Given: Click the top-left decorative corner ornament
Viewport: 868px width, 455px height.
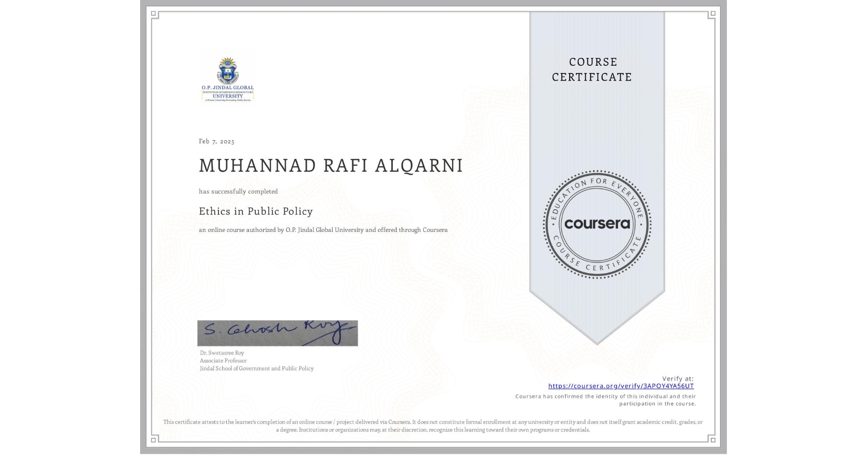Looking at the screenshot, I should pyautogui.click(x=154, y=15).
